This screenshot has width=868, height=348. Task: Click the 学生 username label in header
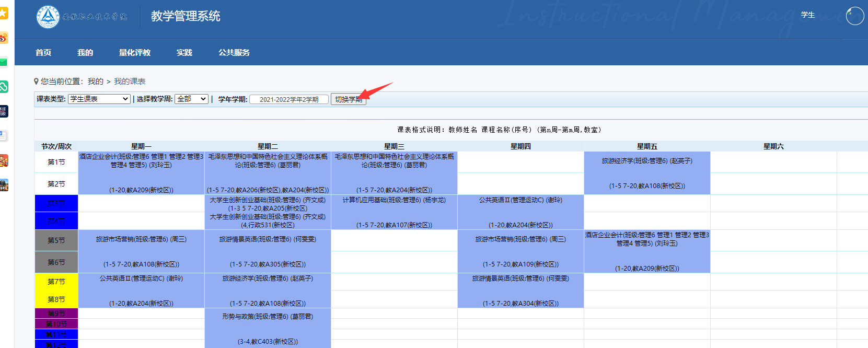click(x=808, y=15)
